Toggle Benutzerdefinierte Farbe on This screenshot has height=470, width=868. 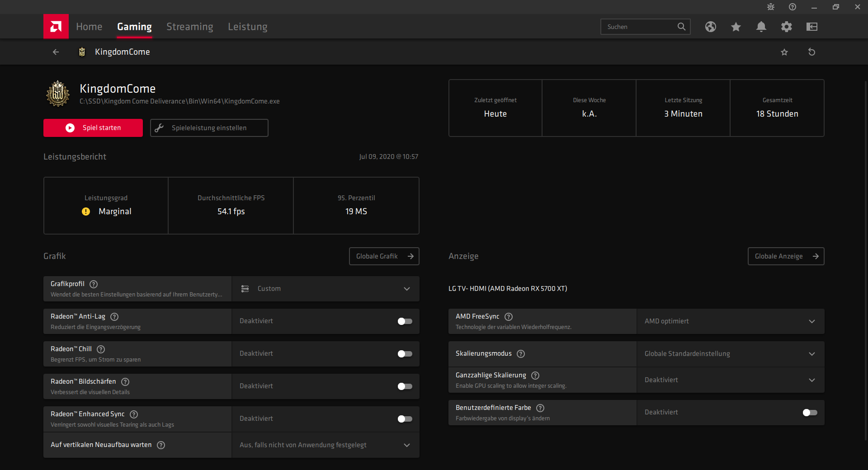(810, 413)
